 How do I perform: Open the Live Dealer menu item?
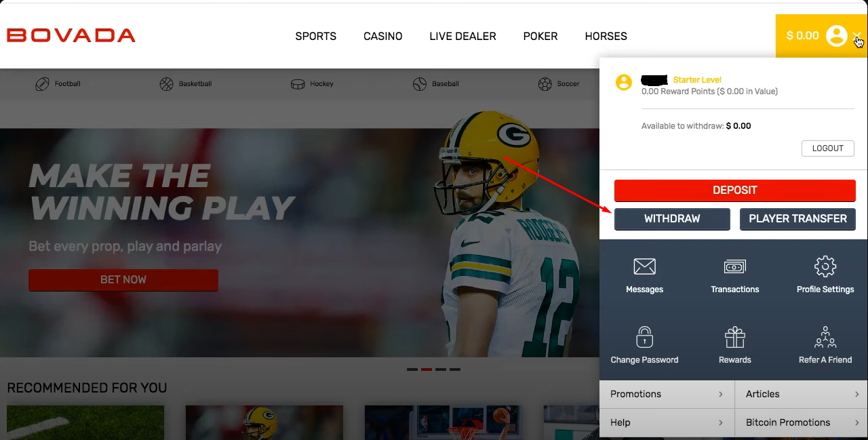point(462,37)
